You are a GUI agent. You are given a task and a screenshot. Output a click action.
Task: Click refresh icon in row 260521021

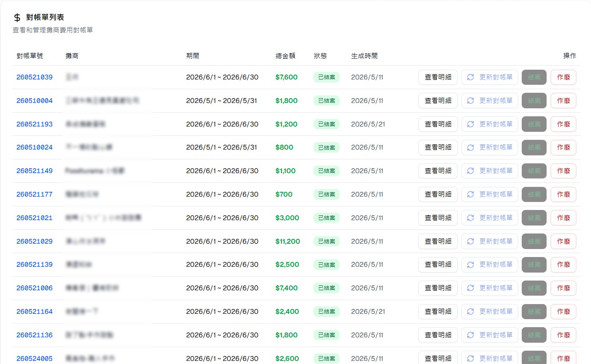pos(471,218)
